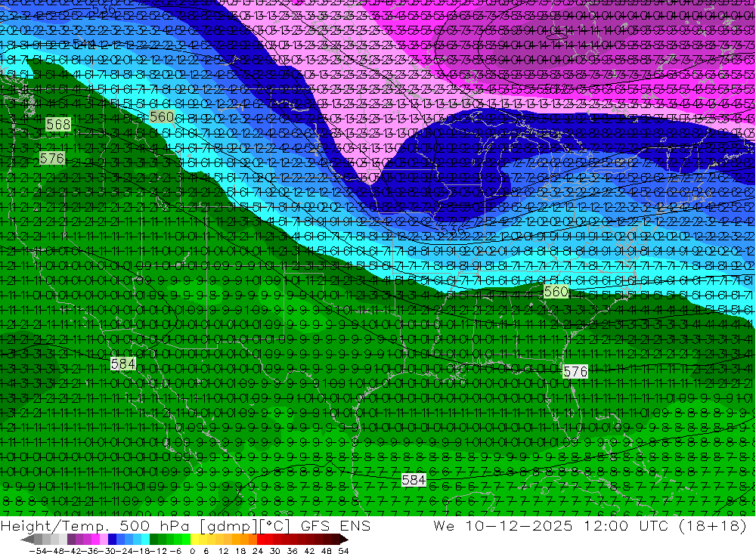Click the 568 contour label

(x=58, y=125)
